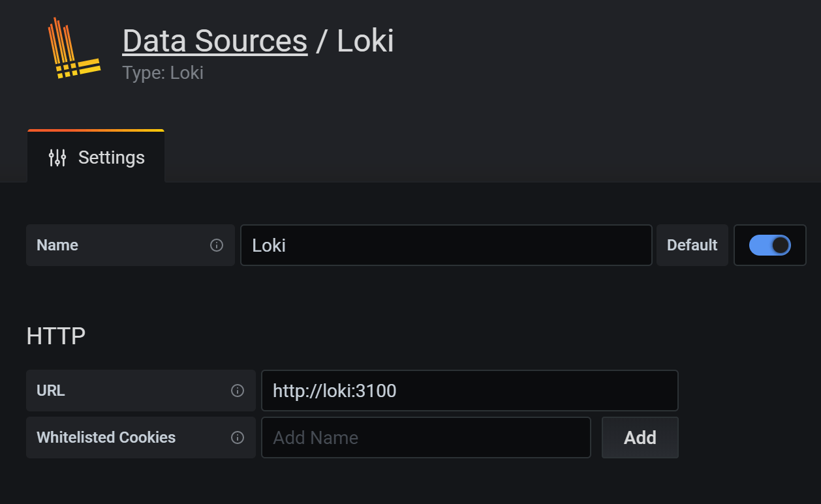Switch to the Settings tab
821x504 pixels.
[95, 156]
